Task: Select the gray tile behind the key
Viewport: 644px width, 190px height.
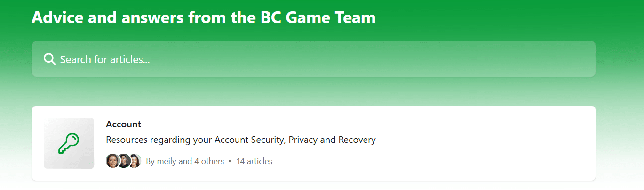Action: (x=69, y=143)
